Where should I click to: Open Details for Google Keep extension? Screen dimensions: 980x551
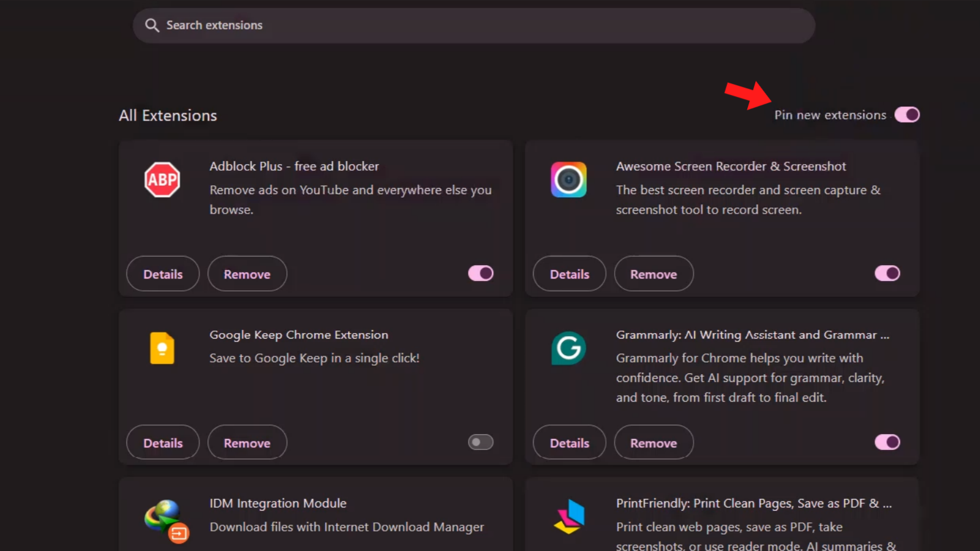pos(163,443)
